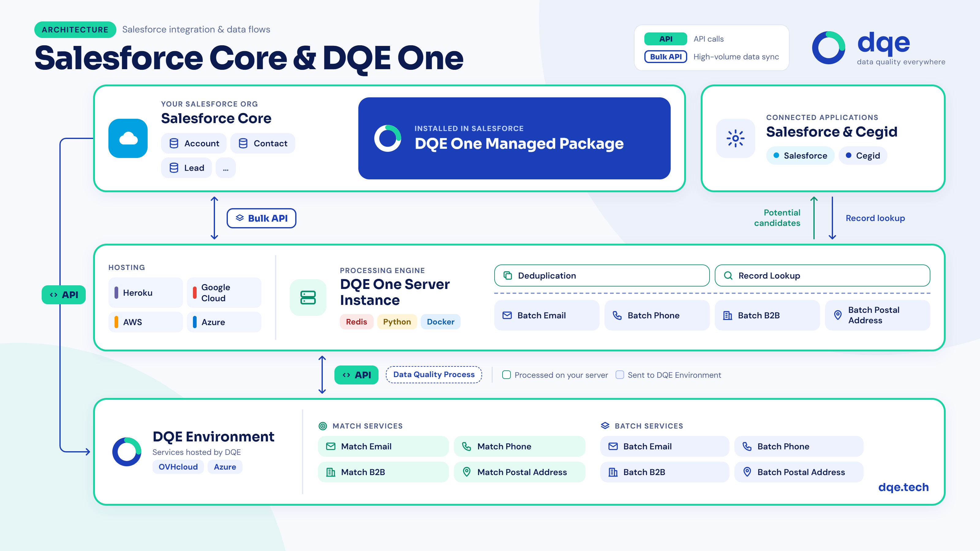This screenshot has height=551, width=980.
Task: Click the legend Bulk API badge
Action: [665, 57]
